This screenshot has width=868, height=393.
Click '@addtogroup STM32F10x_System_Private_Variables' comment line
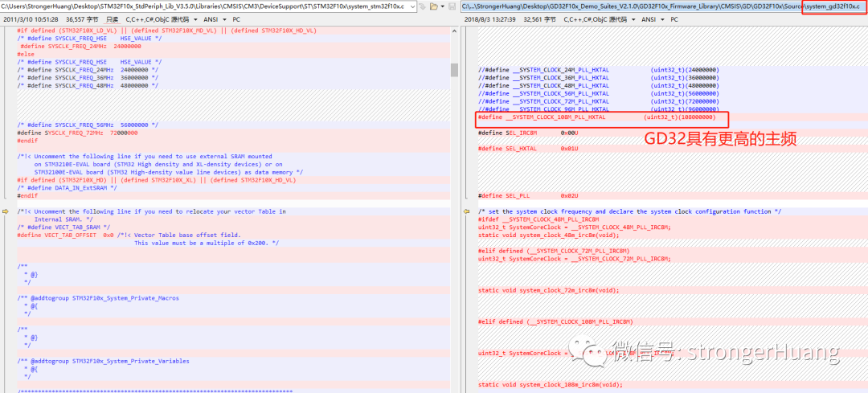(x=103, y=361)
